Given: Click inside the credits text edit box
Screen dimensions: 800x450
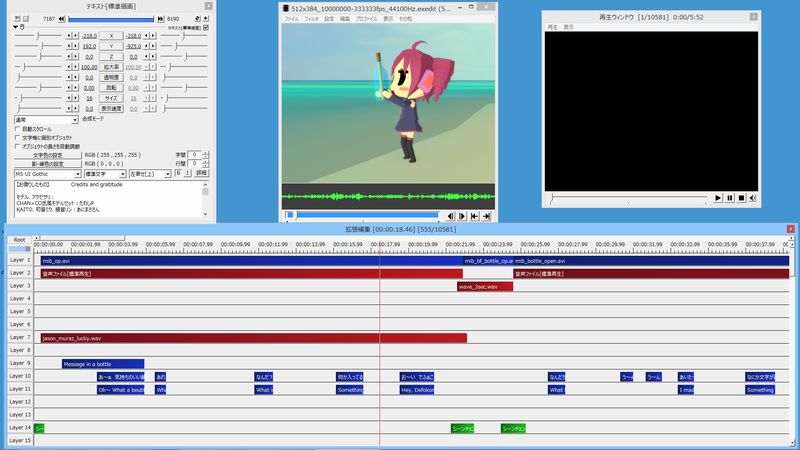Looking at the screenshot, I should click(107, 199).
